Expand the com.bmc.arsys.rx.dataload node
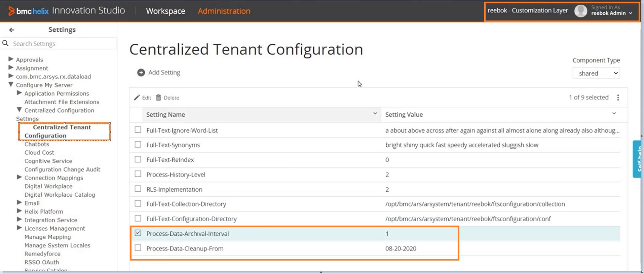 [11, 76]
